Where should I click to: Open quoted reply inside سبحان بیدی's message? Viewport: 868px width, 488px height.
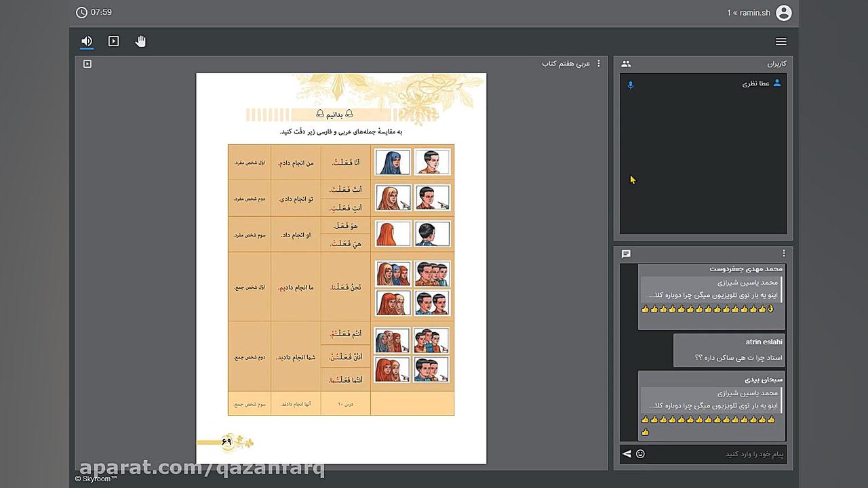click(x=712, y=400)
